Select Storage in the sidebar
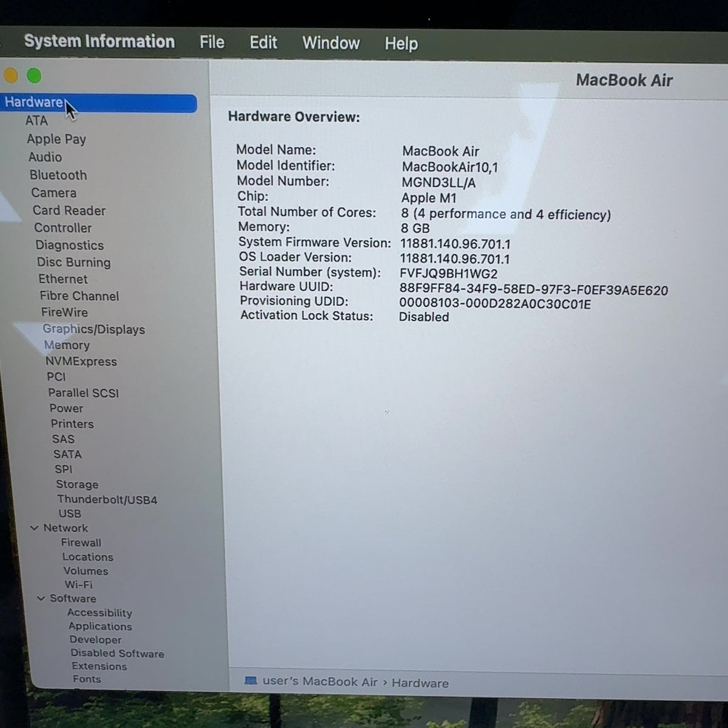Image resolution: width=728 pixels, height=728 pixels. [x=77, y=485]
